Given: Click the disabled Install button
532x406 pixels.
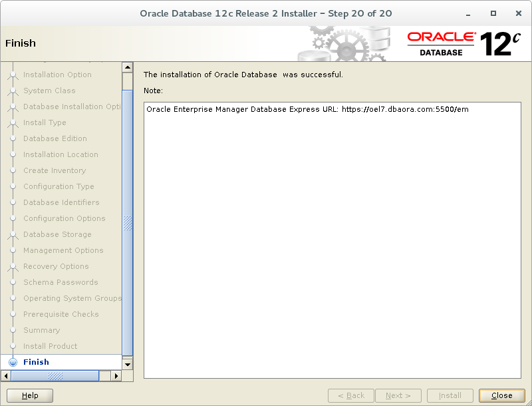Looking at the screenshot, I should pyautogui.click(x=450, y=395).
